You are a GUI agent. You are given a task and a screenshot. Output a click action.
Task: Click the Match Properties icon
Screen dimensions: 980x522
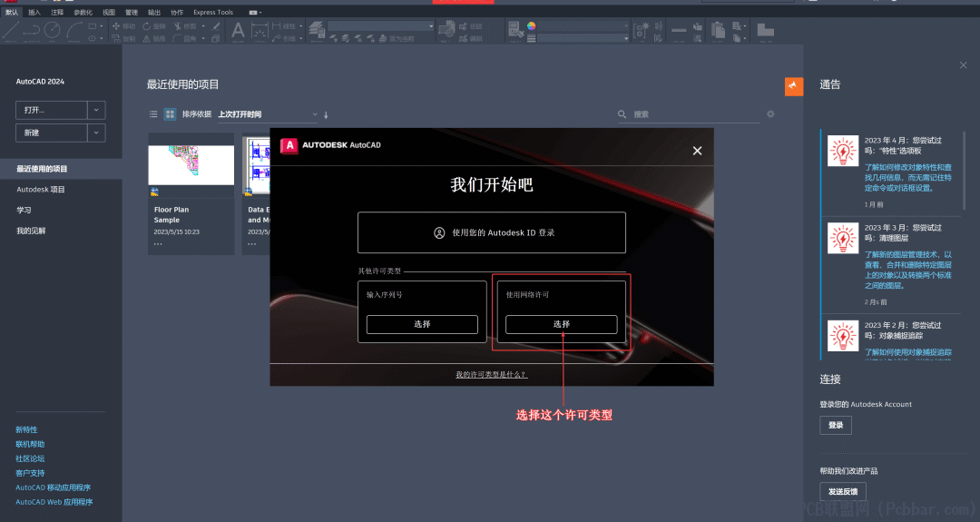click(515, 29)
